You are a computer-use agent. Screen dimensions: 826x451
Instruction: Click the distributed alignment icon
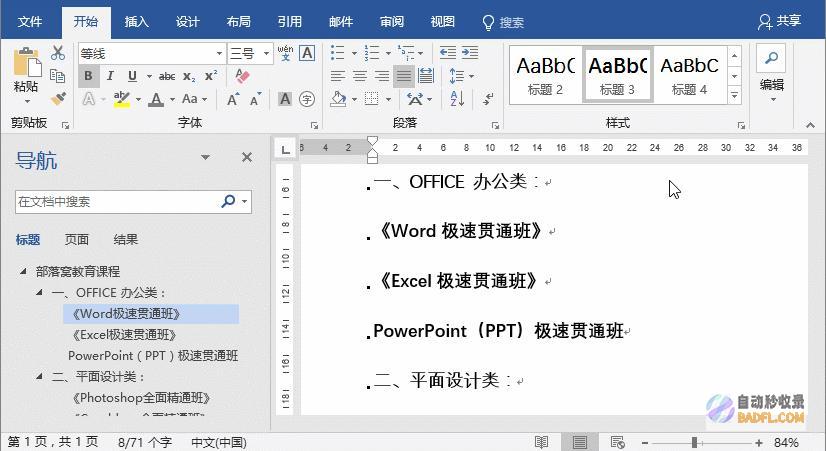pos(426,76)
